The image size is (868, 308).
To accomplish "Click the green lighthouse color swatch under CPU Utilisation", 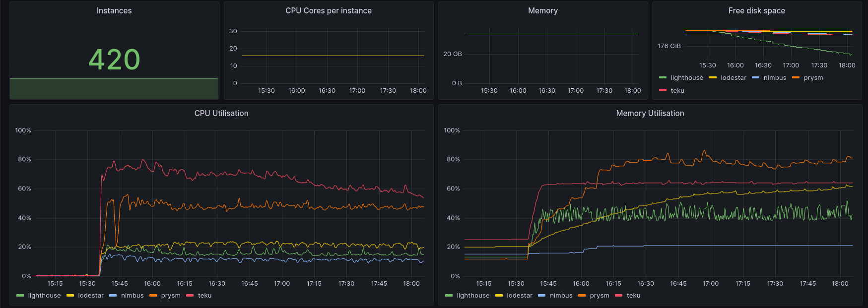I will coord(20,296).
